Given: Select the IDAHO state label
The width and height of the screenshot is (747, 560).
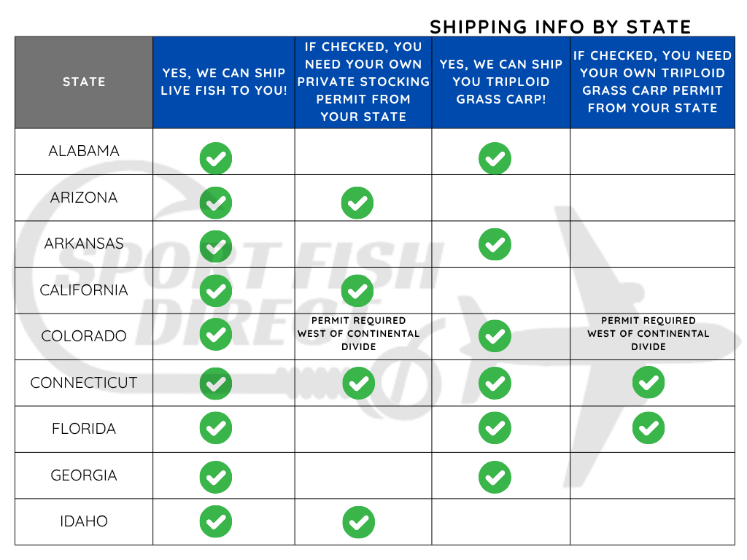Looking at the screenshot, I should point(84,521).
